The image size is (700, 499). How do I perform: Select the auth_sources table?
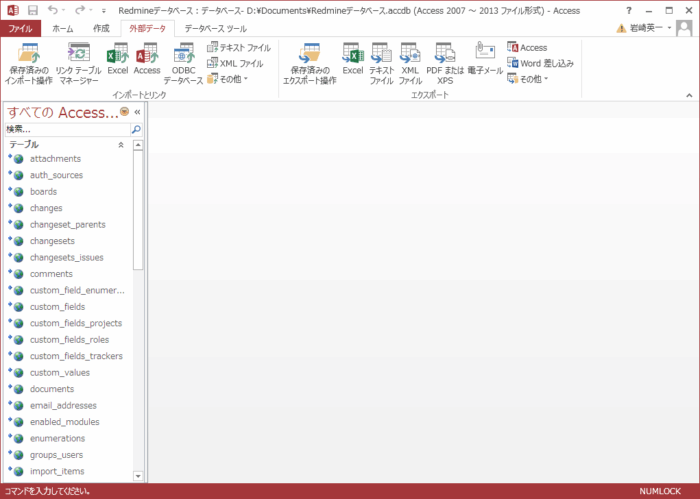pyautogui.click(x=69, y=175)
